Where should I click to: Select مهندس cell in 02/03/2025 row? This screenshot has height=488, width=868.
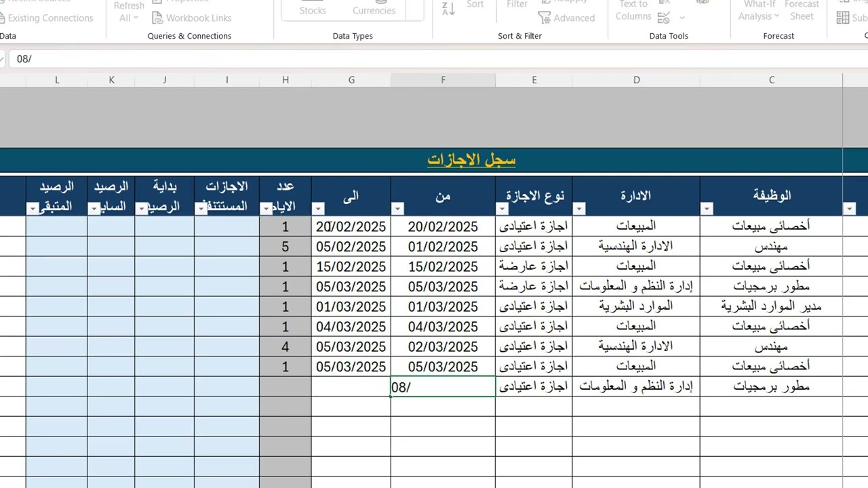tap(772, 347)
